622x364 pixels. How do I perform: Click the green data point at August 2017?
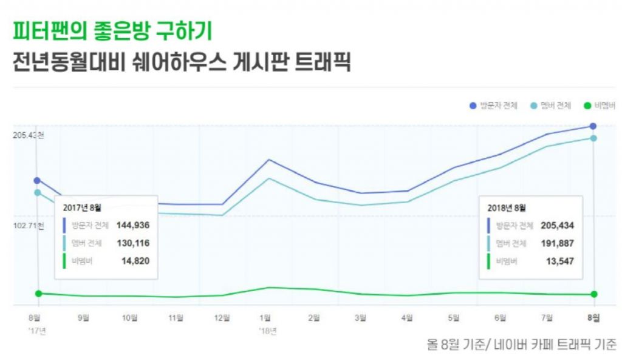point(38,294)
